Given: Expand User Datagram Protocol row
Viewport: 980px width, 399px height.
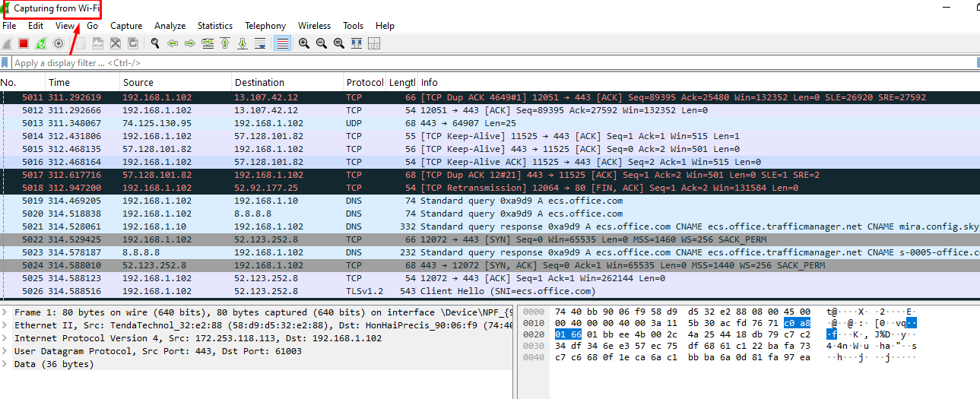Looking at the screenshot, I should point(5,351).
